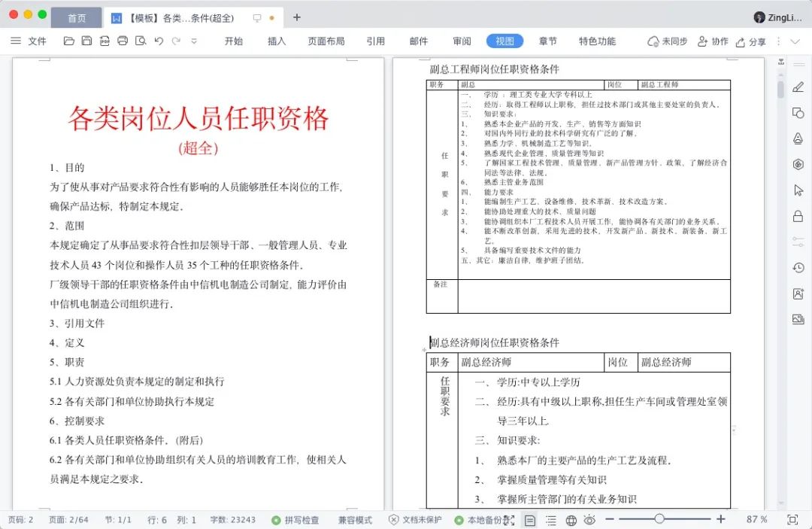Select the page layout view icon

530,520
